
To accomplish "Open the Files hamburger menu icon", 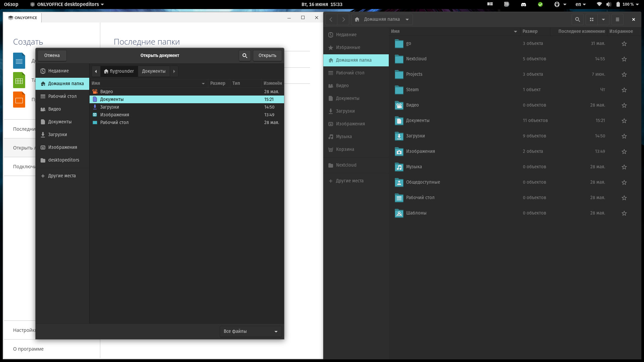I will point(617,19).
